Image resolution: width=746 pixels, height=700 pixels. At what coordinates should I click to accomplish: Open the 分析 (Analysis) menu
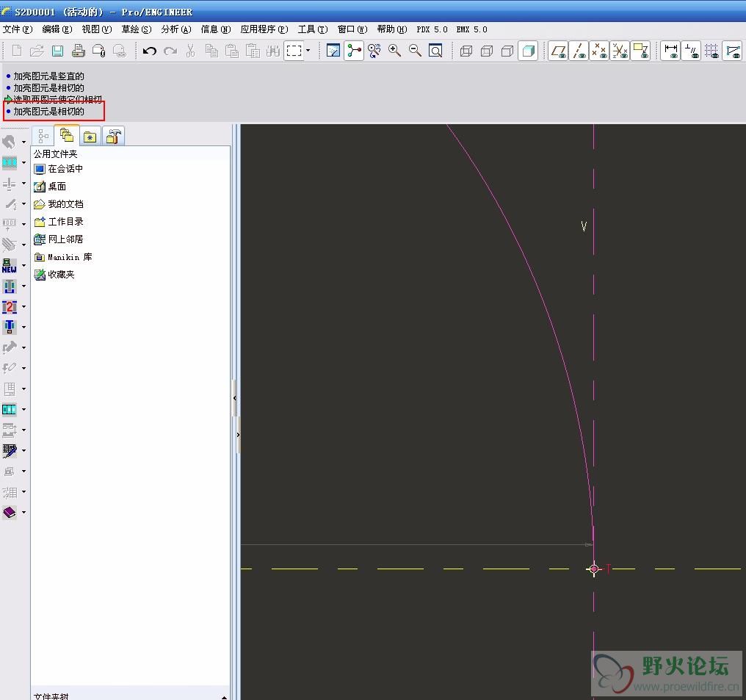click(x=176, y=29)
